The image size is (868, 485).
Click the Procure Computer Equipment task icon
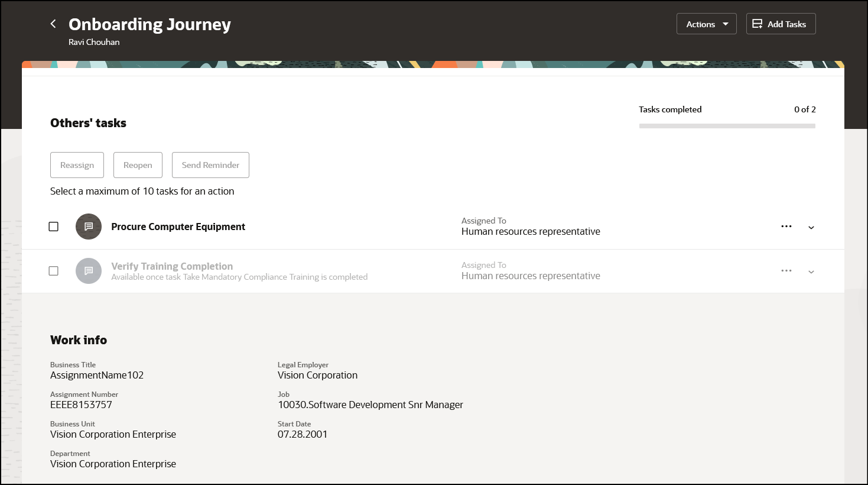89,227
